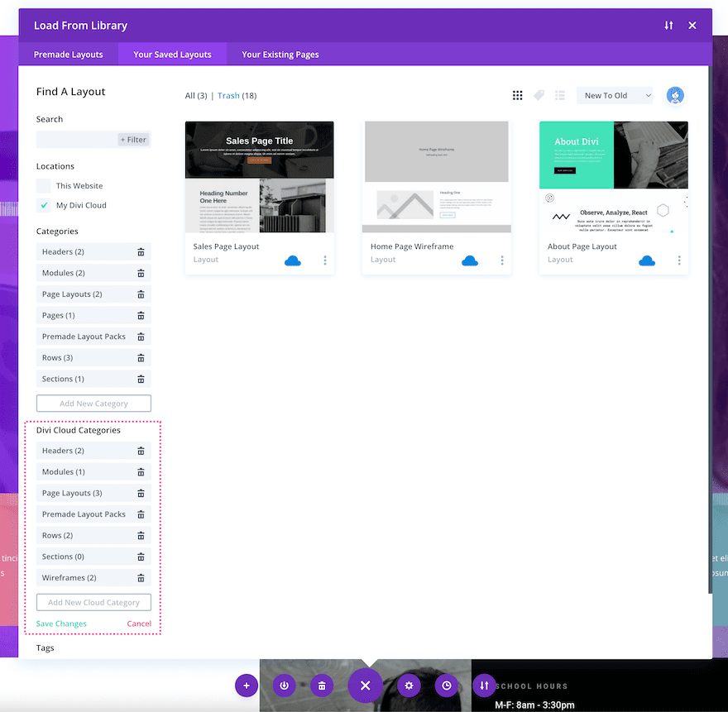Open options menu for About Page Layout
This screenshot has width=728, height=712.
[679, 260]
